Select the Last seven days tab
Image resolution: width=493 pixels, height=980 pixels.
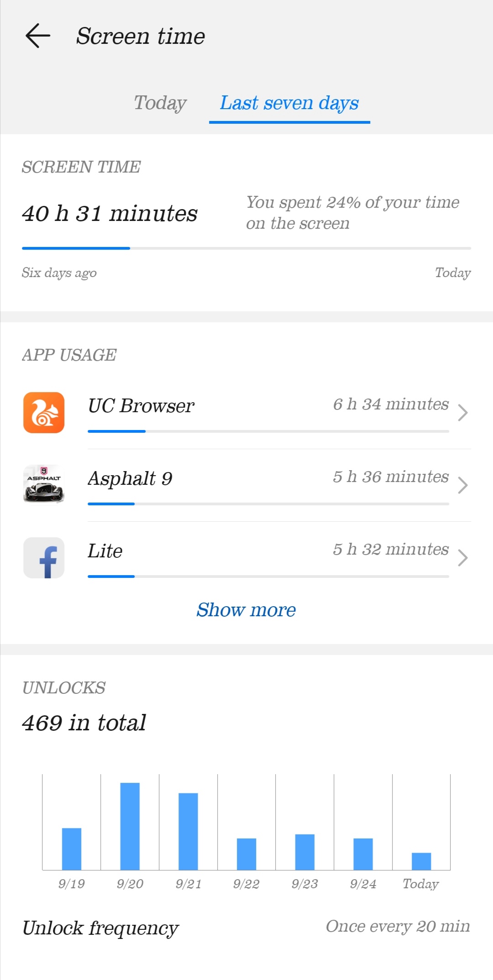(289, 103)
